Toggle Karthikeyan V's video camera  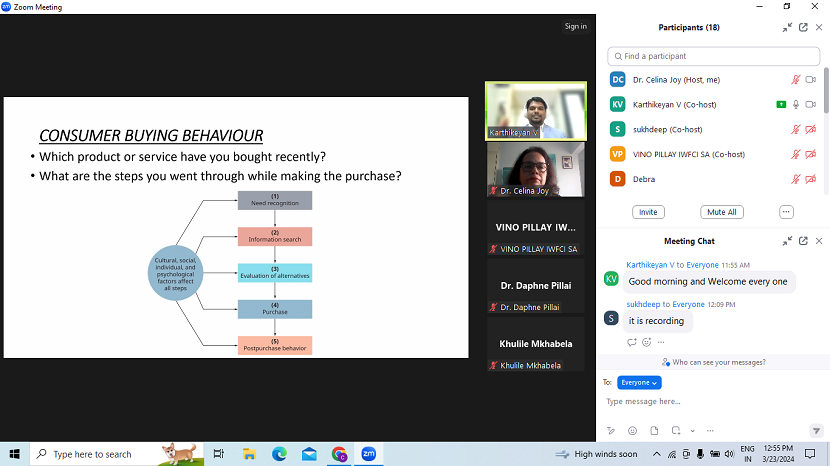(x=811, y=104)
